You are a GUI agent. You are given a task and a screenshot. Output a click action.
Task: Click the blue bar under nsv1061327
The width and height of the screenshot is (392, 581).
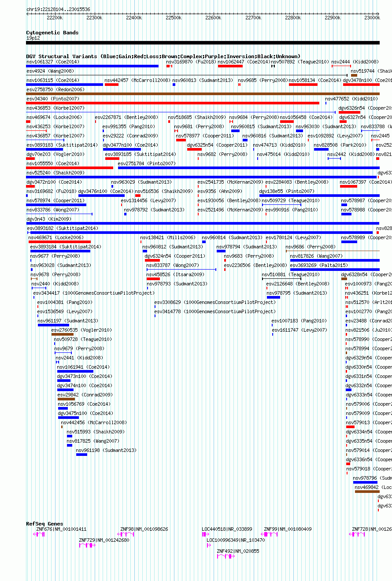tap(92, 66)
